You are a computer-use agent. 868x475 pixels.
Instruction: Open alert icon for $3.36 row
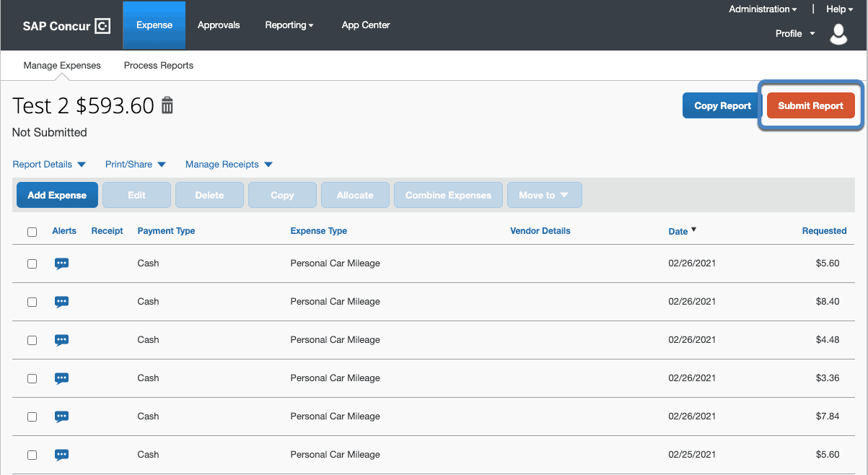tap(62, 378)
